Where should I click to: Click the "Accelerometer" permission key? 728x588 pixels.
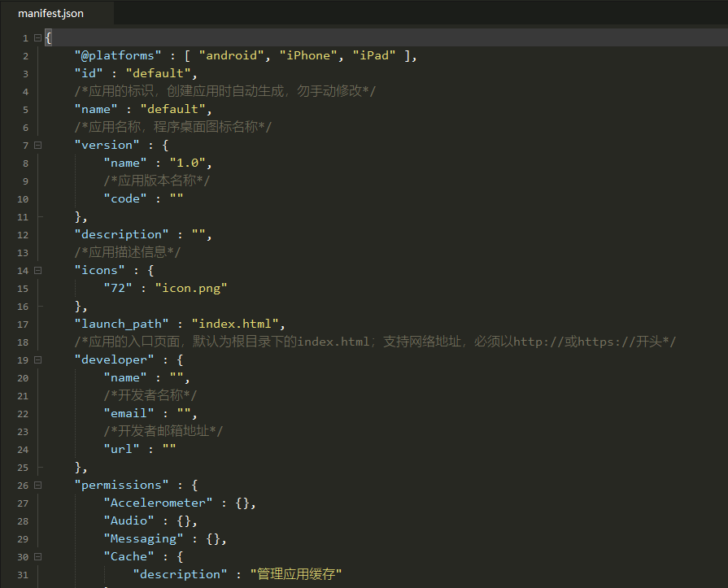(159, 503)
